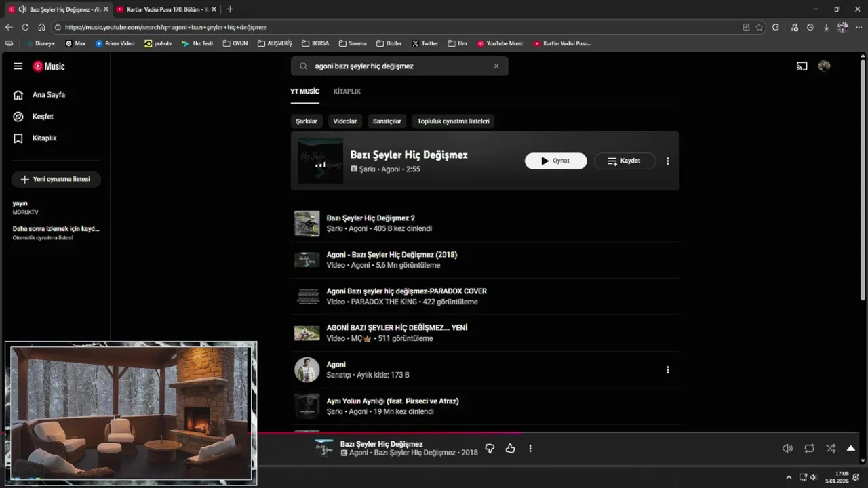This screenshot has width=868, height=488.
Task: Open the player bar more options menu
Action: pos(530,449)
